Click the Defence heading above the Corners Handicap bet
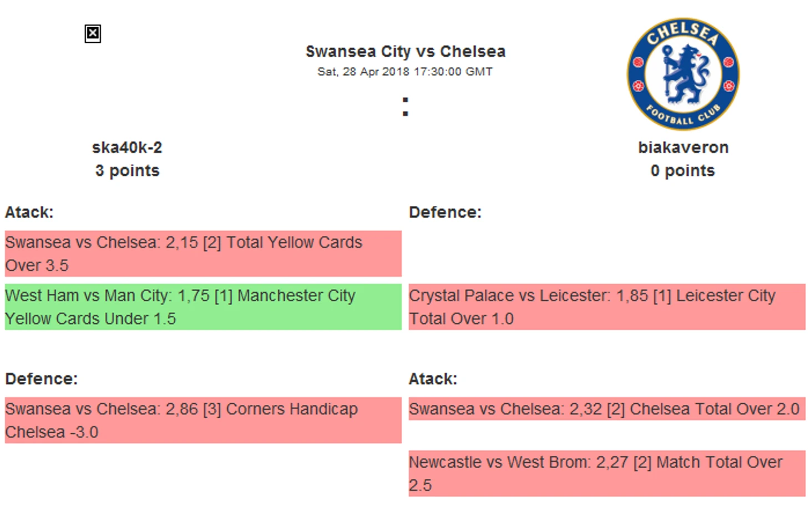This screenshot has width=810, height=532. pyautogui.click(x=42, y=379)
